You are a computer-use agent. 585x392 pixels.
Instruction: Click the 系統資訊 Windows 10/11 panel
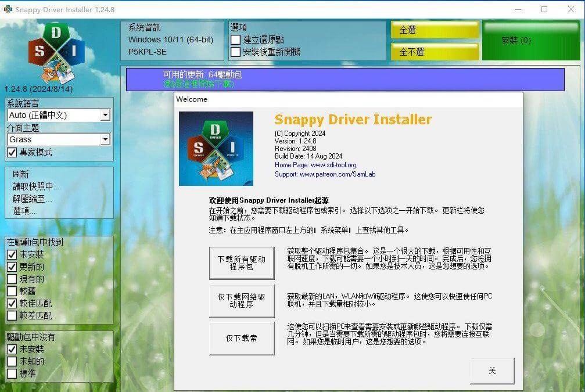point(172,41)
